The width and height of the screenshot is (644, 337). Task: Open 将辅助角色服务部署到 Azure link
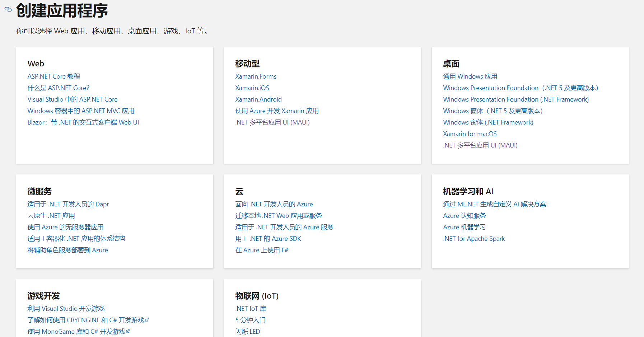[67, 250]
